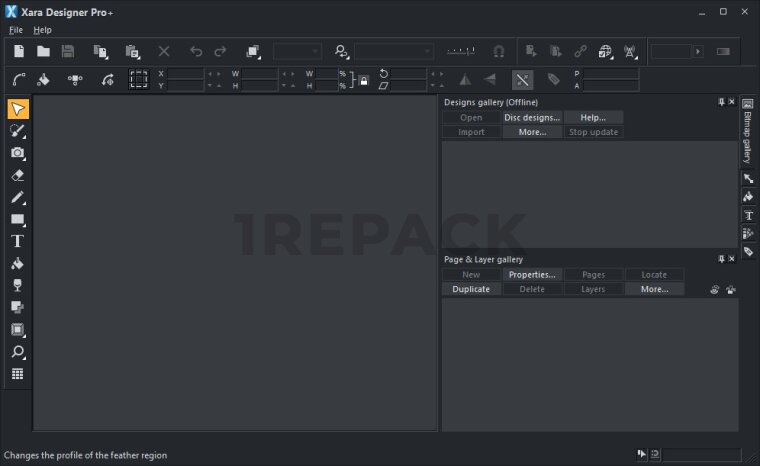Toggle the magnetic snap icon
Screen dimensions: 760x466
(x=499, y=51)
